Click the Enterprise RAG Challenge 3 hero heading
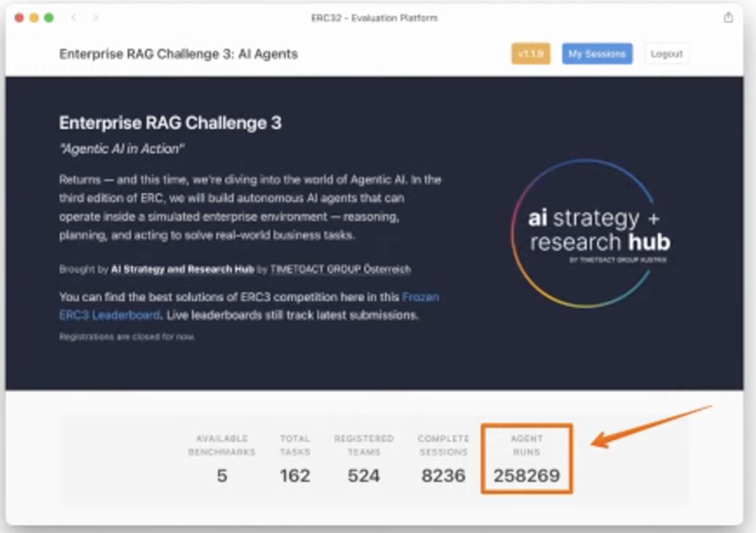 coord(170,123)
